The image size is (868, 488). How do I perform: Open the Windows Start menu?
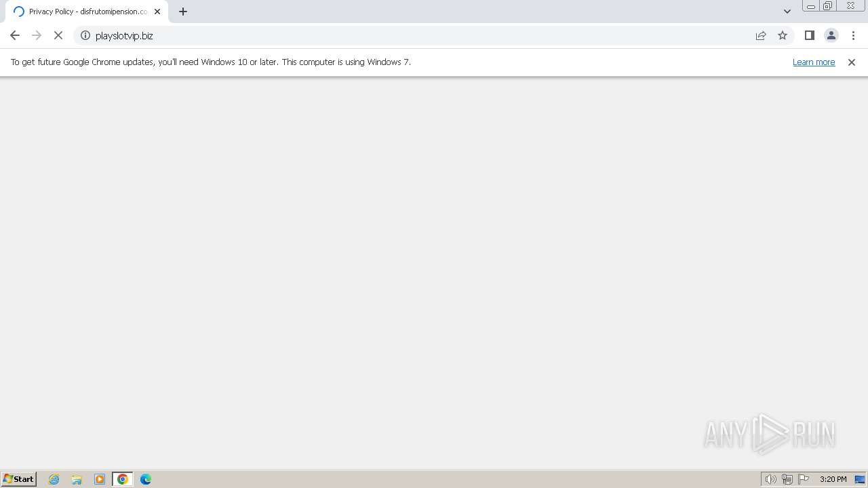point(19,479)
